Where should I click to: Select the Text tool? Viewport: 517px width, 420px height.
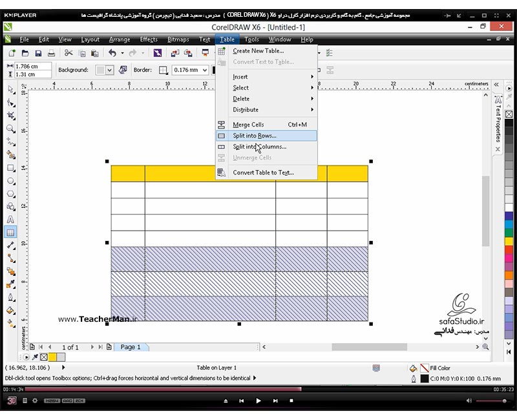coord(11,220)
